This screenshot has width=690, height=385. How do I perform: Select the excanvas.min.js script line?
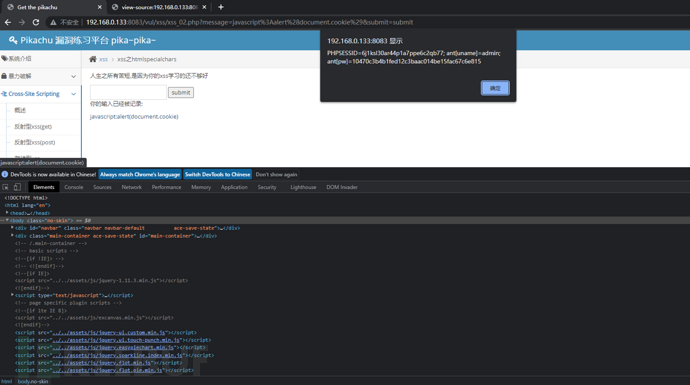[x=94, y=318]
